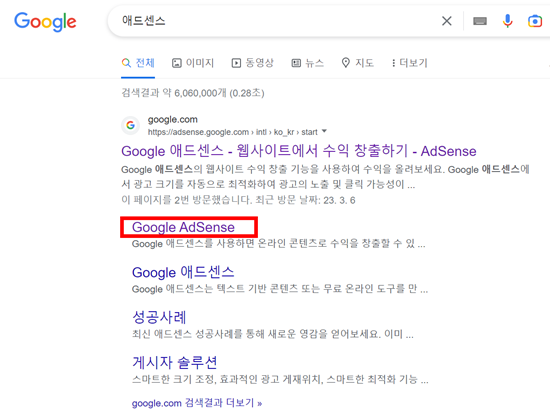Open the Google AdSense sitelink
Viewport: 550px width, 419px height.
point(183,227)
